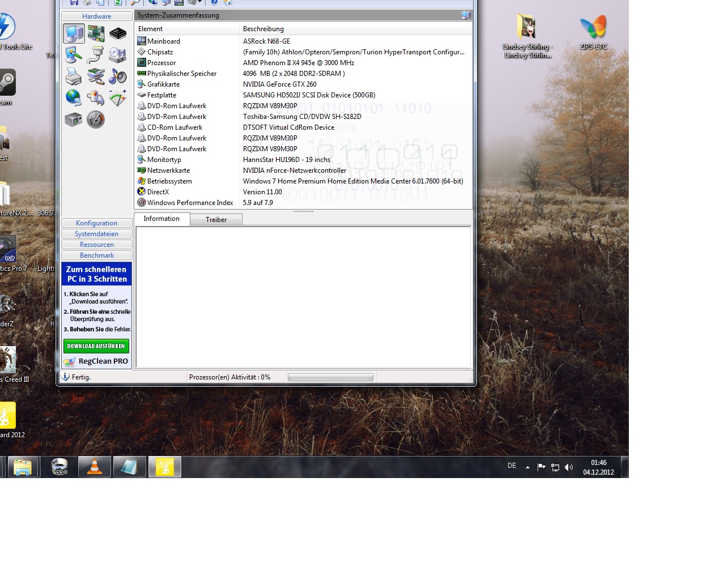Select the Grafikkarte row

tap(303, 84)
